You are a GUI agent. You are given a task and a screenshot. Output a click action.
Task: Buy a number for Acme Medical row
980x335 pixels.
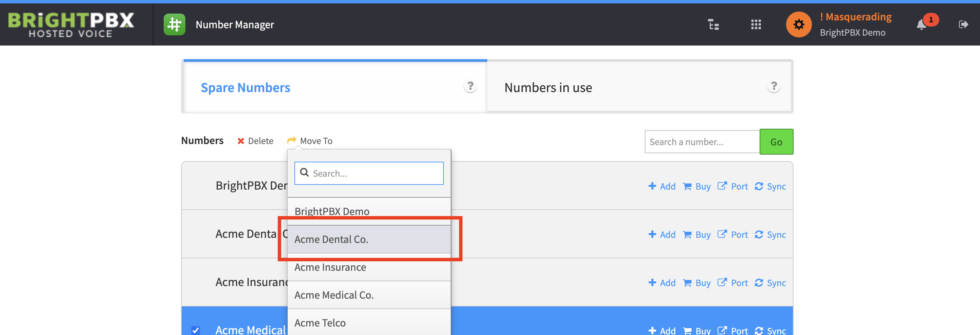(x=696, y=331)
